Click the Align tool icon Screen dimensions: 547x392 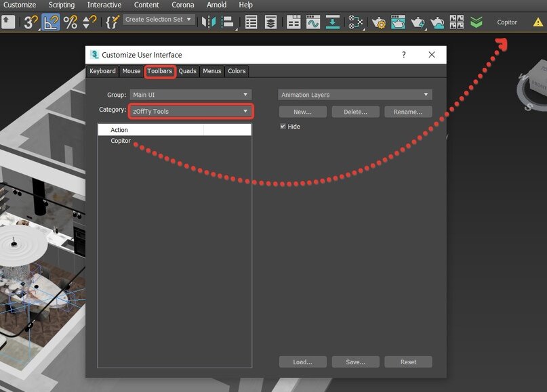228,22
